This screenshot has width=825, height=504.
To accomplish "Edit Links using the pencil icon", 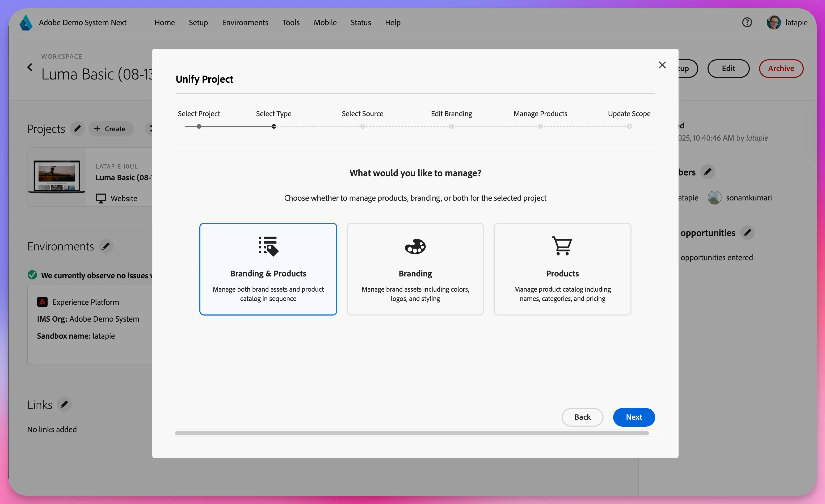I will coord(64,405).
